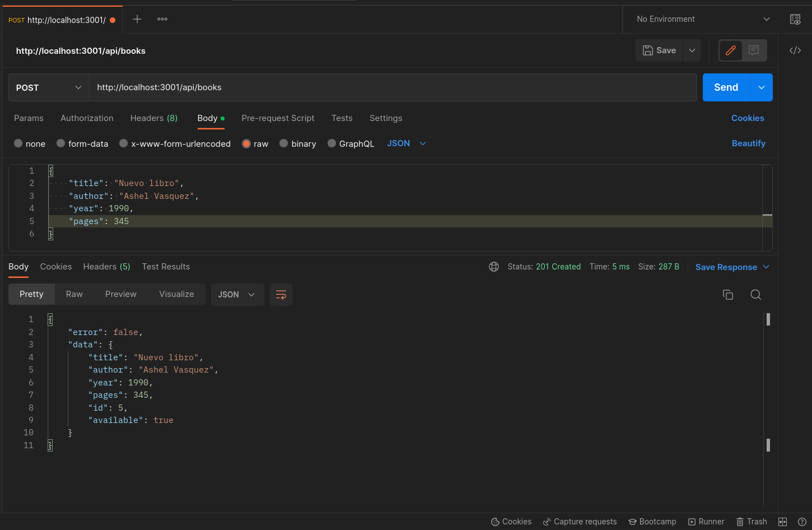
Task: Click the Save button
Action: (659, 50)
